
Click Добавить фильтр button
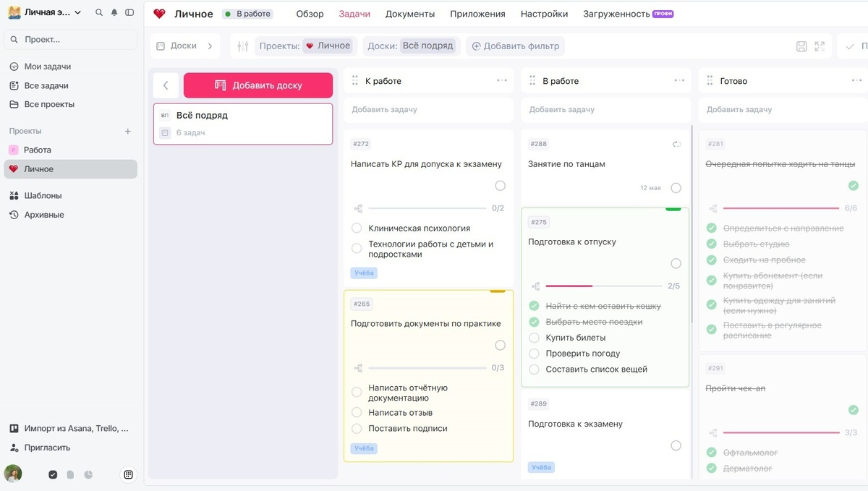516,46
